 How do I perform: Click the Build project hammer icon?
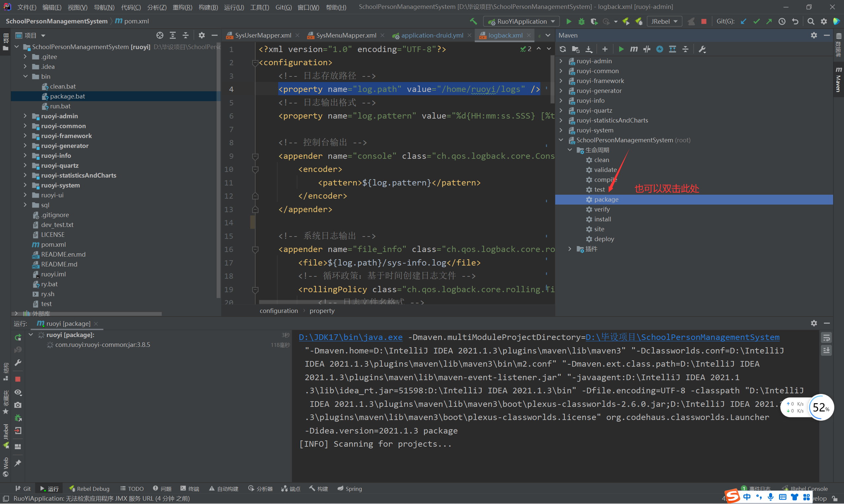(473, 21)
